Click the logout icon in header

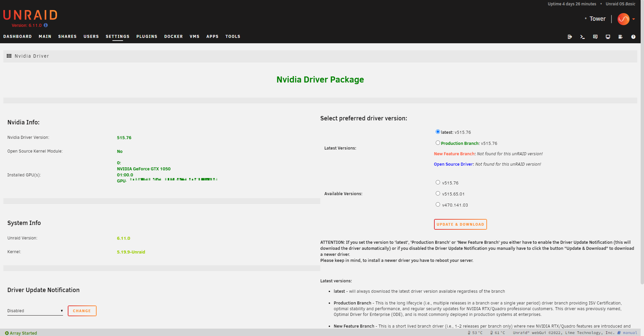[570, 37]
